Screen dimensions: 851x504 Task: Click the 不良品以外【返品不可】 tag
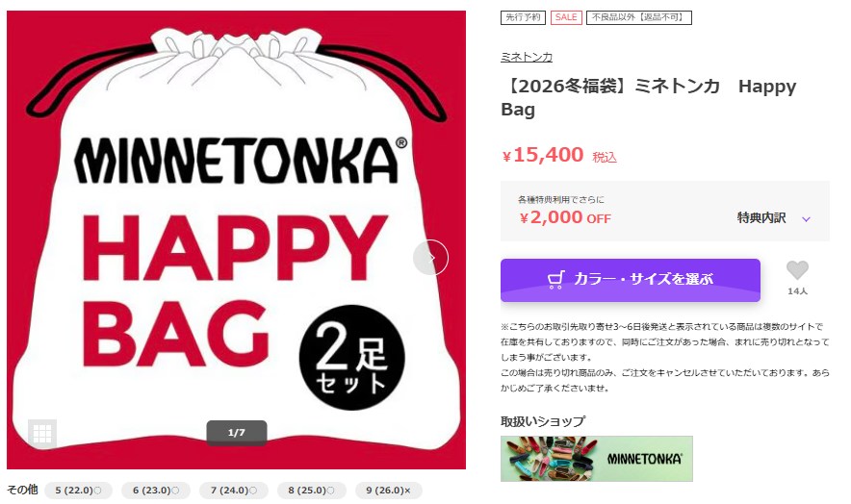(x=639, y=17)
